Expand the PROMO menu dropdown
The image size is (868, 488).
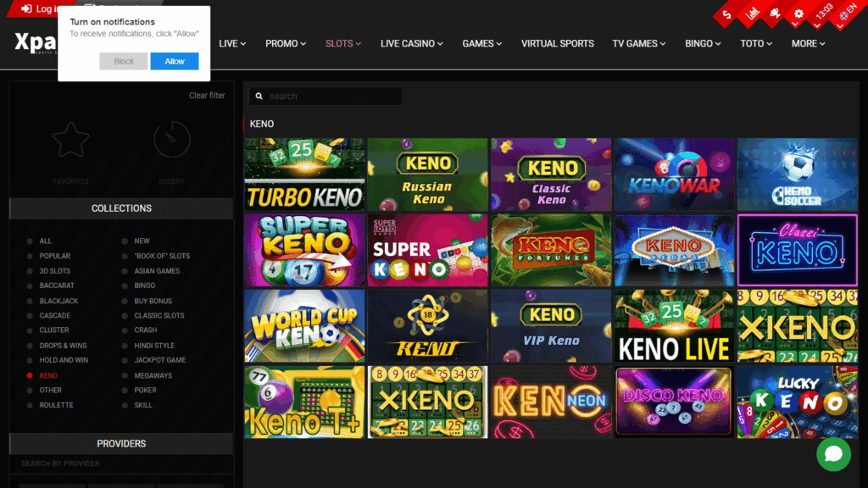pos(286,44)
